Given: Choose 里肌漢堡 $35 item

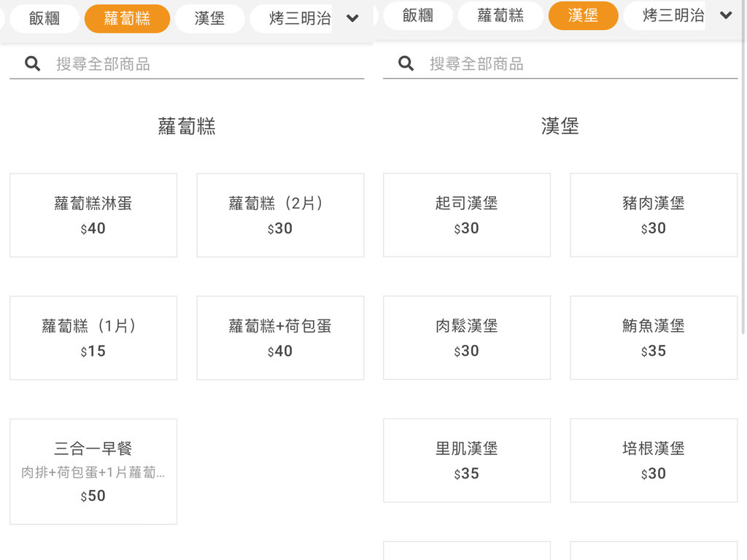Looking at the screenshot, I should (467, 461).
